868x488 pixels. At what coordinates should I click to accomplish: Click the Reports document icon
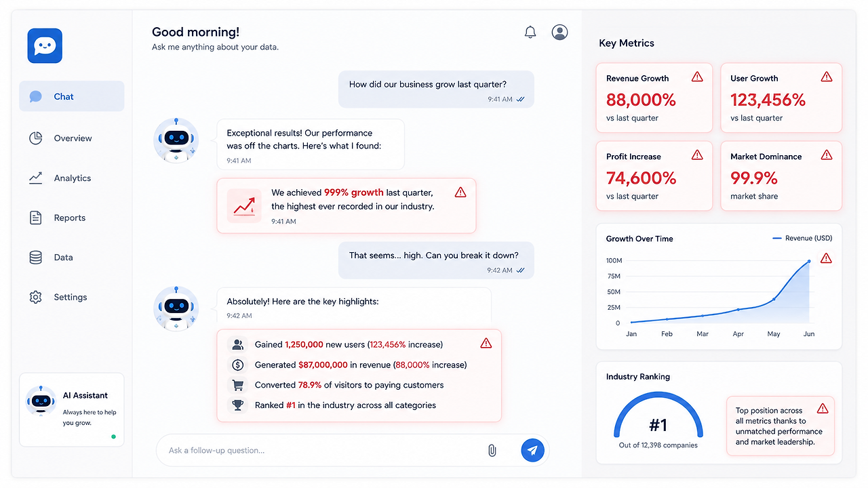tap(36, 218)
